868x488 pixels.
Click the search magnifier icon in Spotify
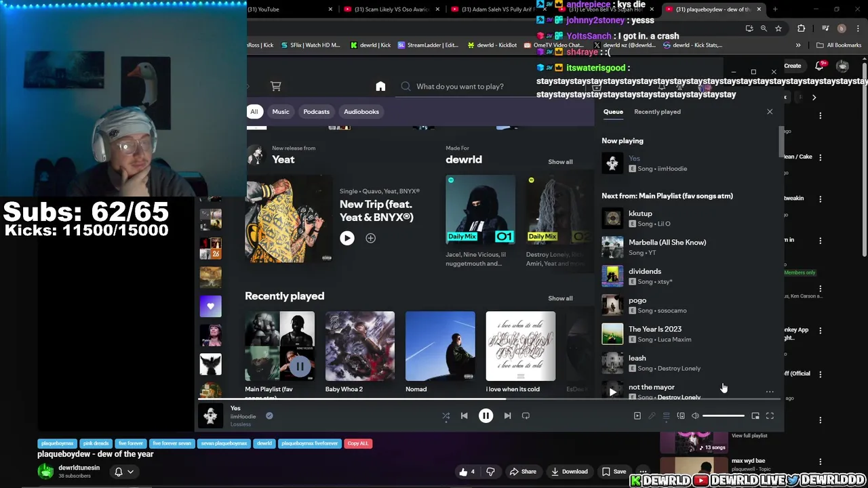[406, 86]
